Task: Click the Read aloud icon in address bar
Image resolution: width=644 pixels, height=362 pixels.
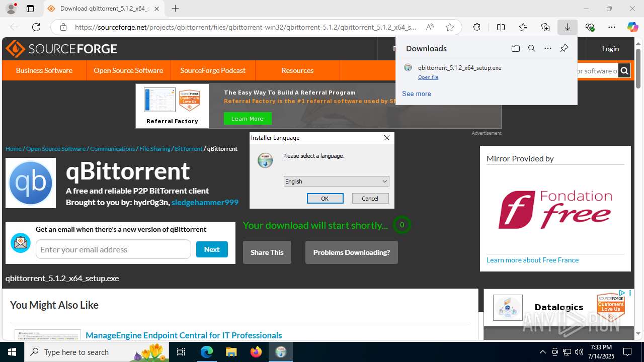Action: point(430,27)
